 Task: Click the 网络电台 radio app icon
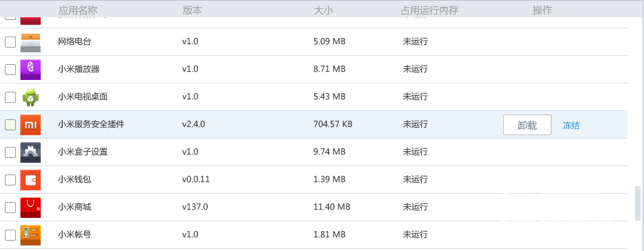point(30,42)
